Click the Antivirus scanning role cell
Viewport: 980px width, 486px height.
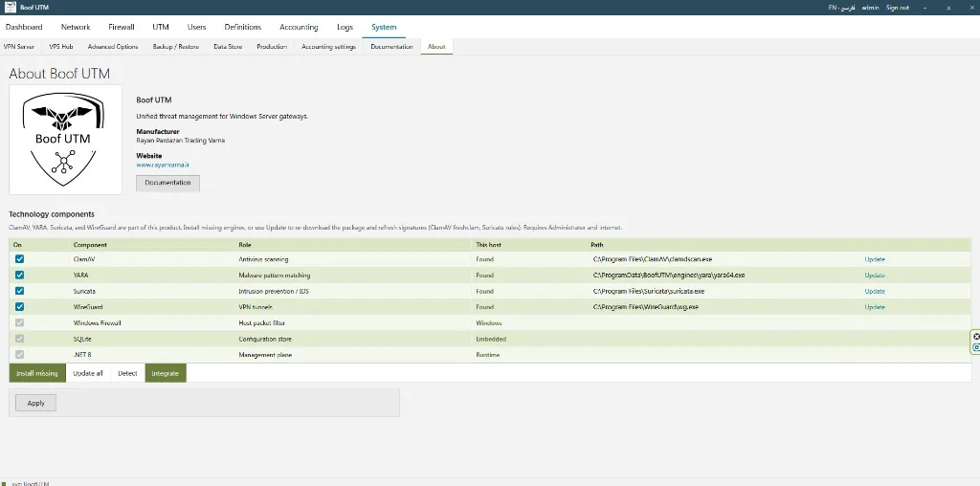pyautogui.click(x=263, y=259)
